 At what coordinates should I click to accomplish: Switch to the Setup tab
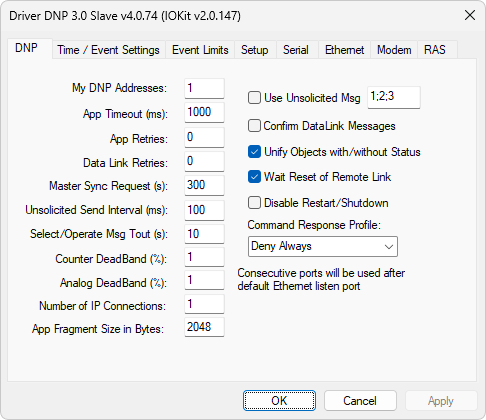tap(255, 50)
